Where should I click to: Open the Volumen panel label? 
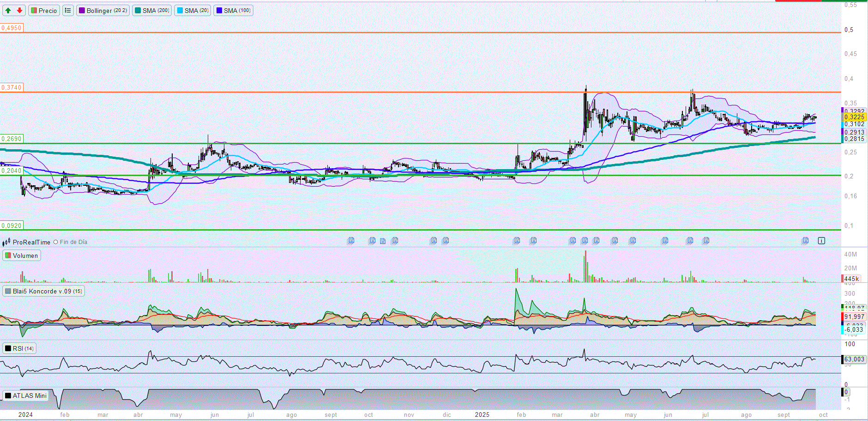tap(22, 256)
